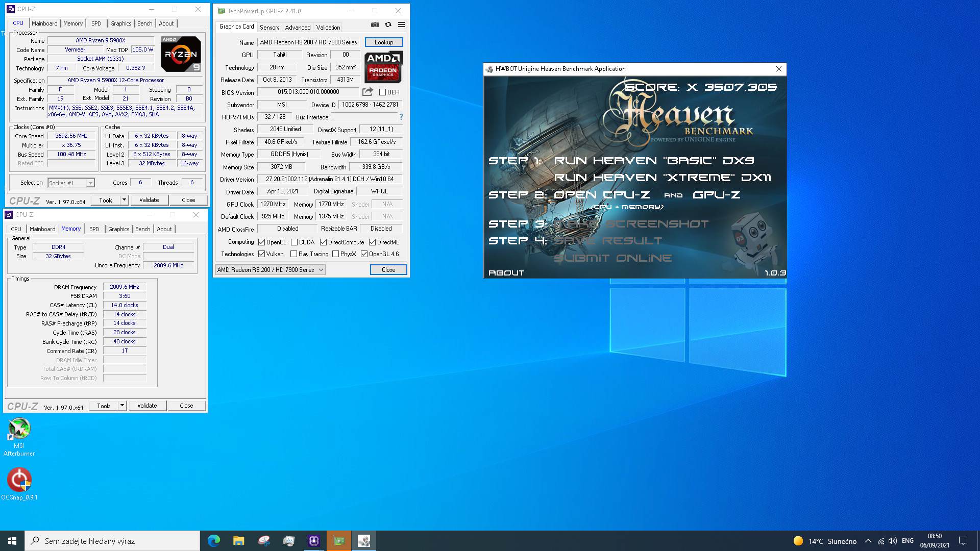Toggle the CUDA checkbox

[294, 242]
